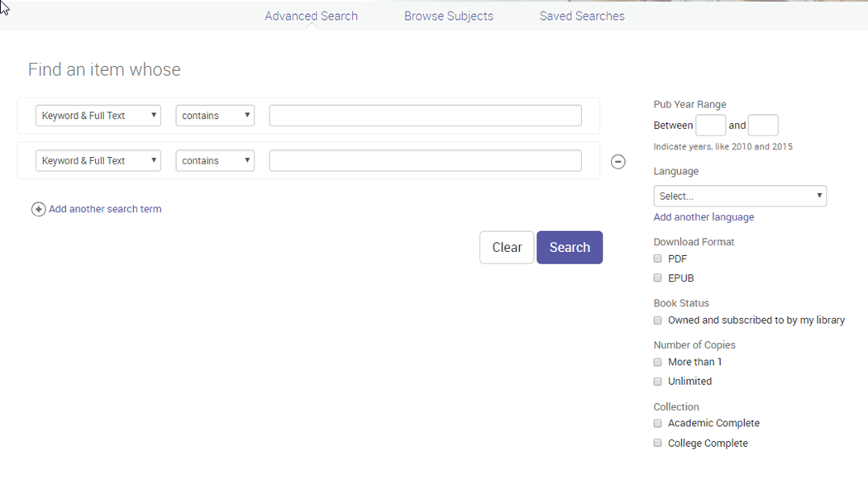
Task: Click the plus icon to add search term
Action: pos(39,209)
